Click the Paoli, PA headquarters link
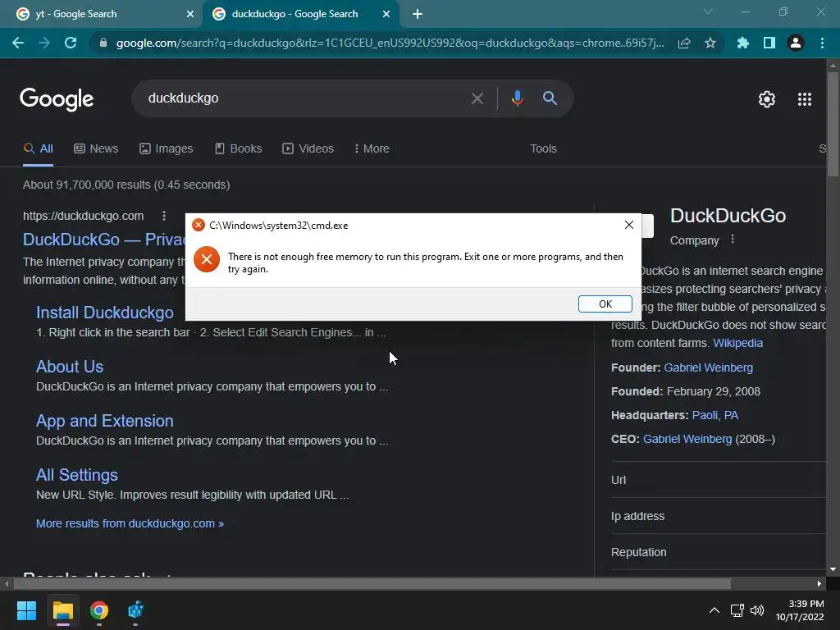The image size is (840, 630). pyautogui.click(x=715, y=415)
